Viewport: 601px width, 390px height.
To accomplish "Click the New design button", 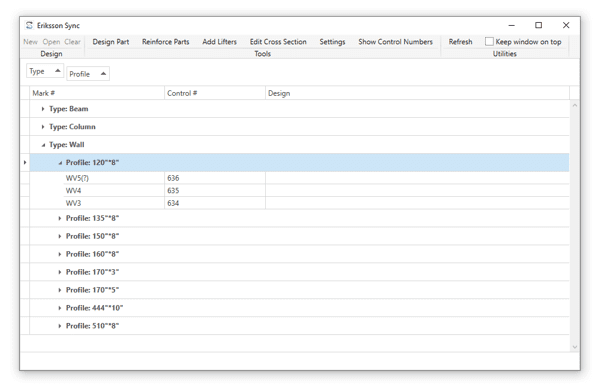I will click(30, 42).
